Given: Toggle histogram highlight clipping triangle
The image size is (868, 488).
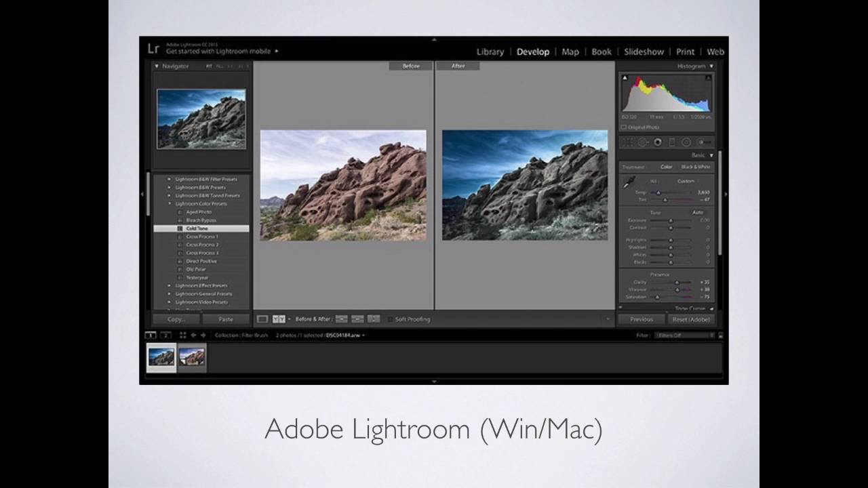Looking at the screenshot, I should (709, 78).
